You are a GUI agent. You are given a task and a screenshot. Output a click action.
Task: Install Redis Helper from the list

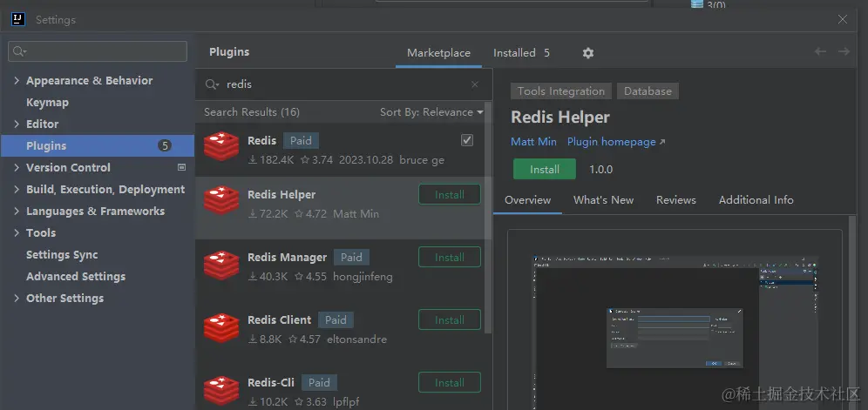pos(450,195)
